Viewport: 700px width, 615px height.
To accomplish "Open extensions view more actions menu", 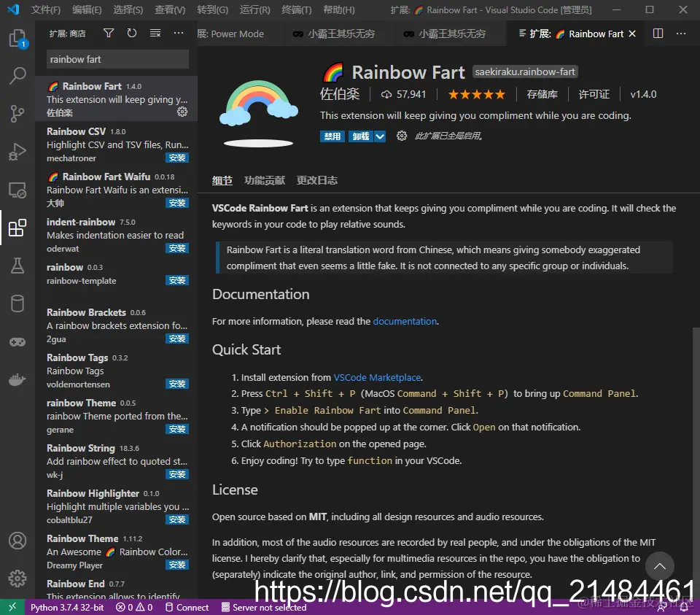I will click(179, 33).
